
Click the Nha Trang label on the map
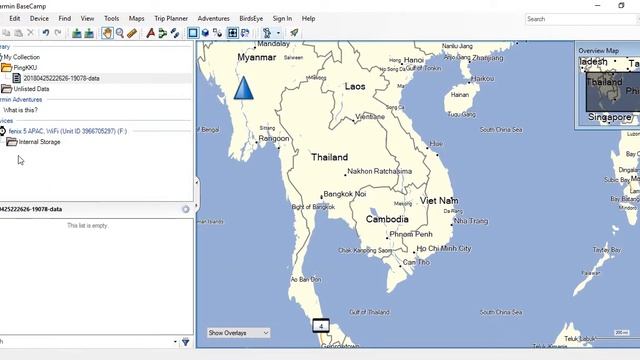point(471,221)
